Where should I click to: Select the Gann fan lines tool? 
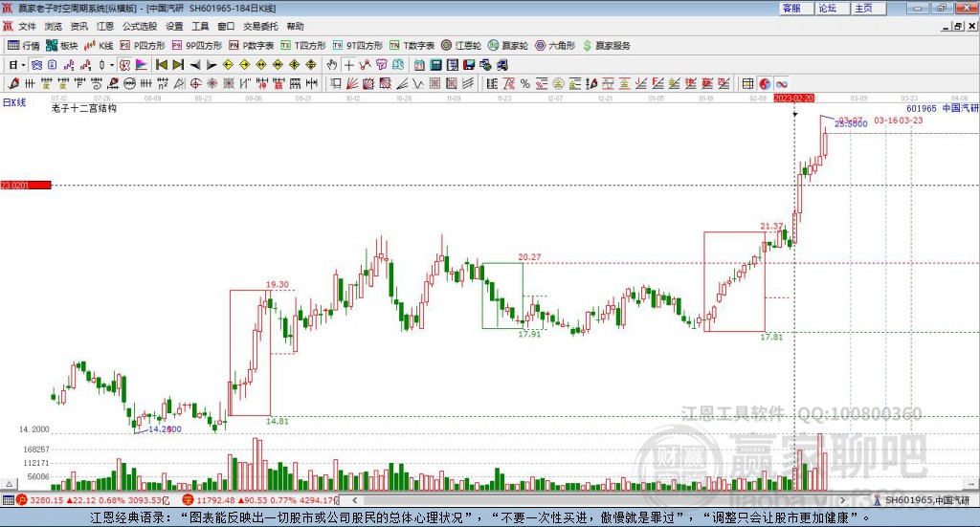pos(351,83)
